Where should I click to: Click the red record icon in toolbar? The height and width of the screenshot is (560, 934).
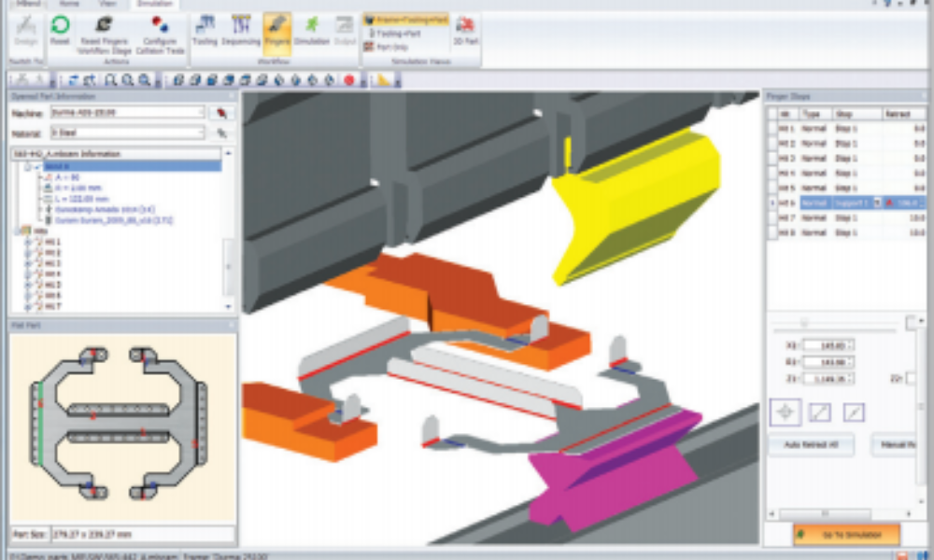349,80
